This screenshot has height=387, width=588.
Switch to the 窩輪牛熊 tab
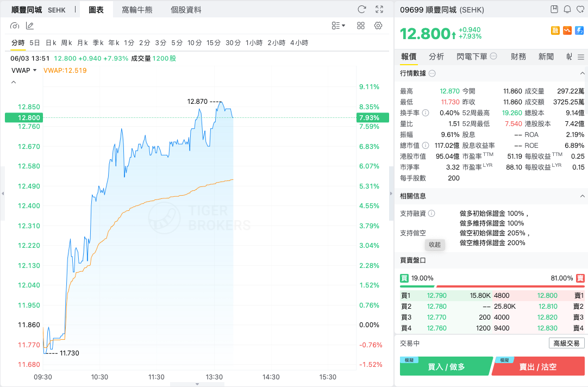pos(137,10)
